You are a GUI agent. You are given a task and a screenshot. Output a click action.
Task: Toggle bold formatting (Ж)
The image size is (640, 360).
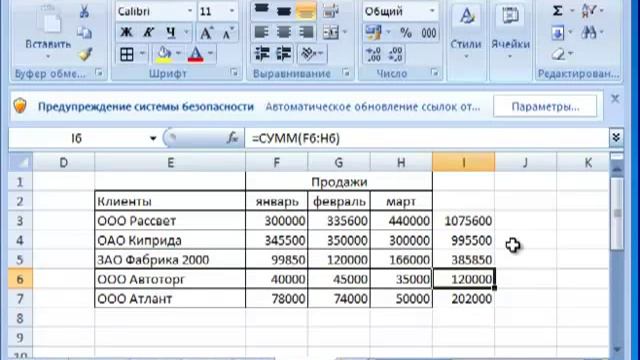pyautogui.click(x=127, y=32)
